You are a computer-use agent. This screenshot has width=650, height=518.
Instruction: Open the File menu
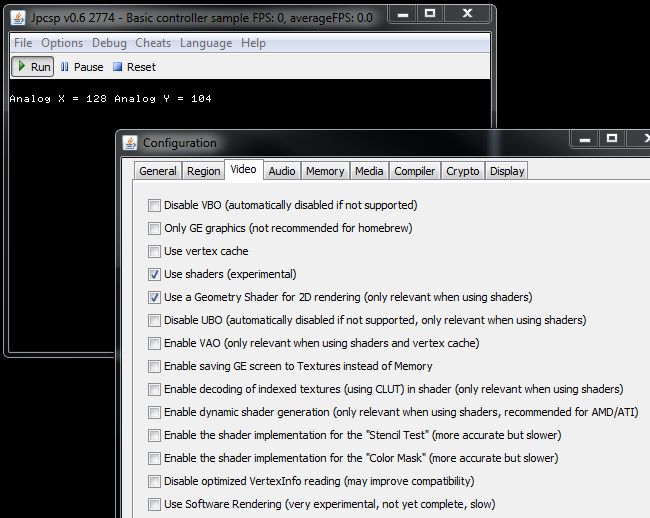tap(23, 43)
